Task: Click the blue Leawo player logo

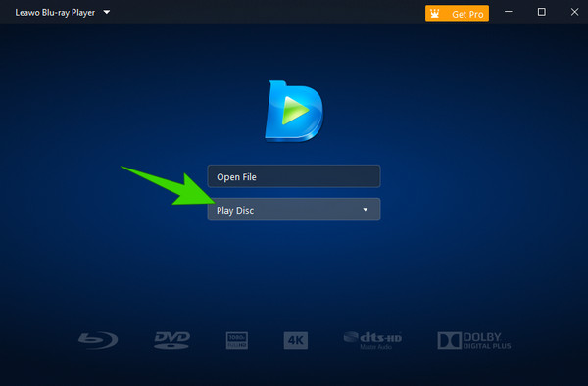Action: coord(294,111)
